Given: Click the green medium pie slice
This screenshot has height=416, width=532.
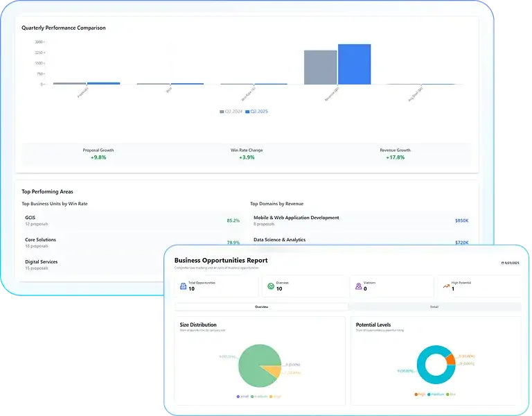Looking at the screenshot, I should pyautogui.click(x=255, y=365).
